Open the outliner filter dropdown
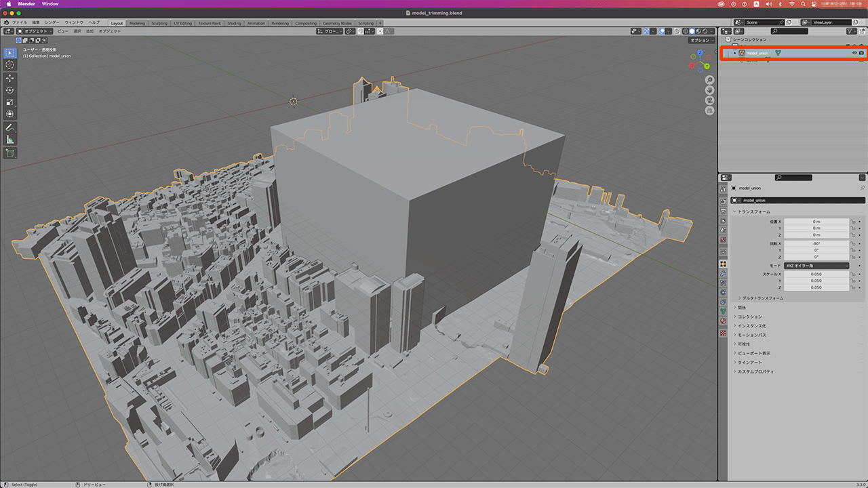The height and width of the screenshot is (488, 868). [x=852, y=31]
